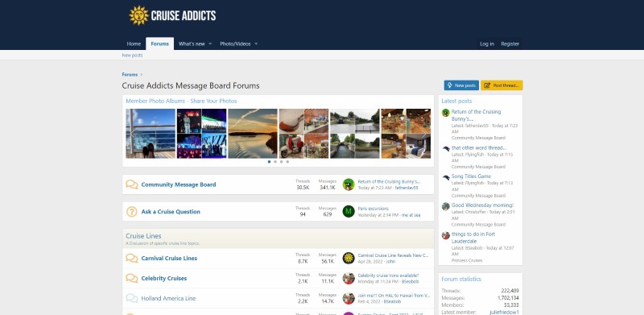This screenshot has height=315, width=644.
Task: Open Good Wednesday morning in Latest posts
Action: [482, 205]
